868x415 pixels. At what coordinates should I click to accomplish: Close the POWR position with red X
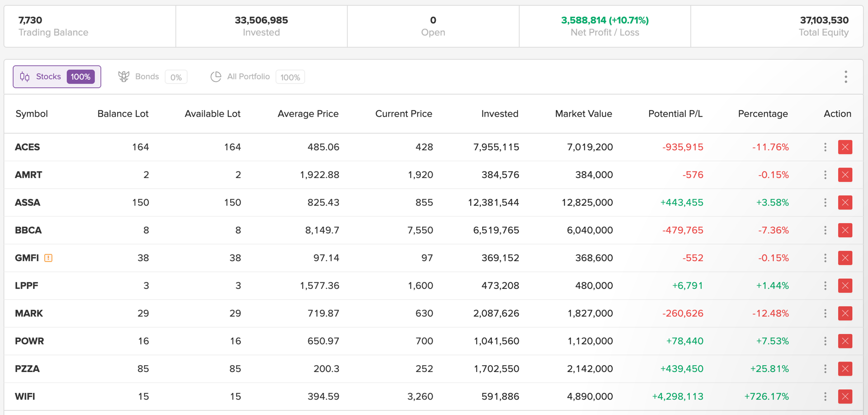845,341
